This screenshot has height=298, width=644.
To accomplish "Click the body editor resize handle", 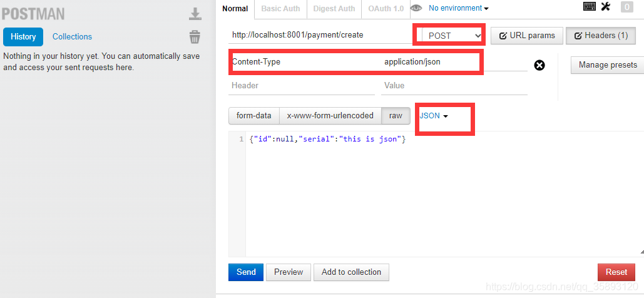I will (641, 252).
